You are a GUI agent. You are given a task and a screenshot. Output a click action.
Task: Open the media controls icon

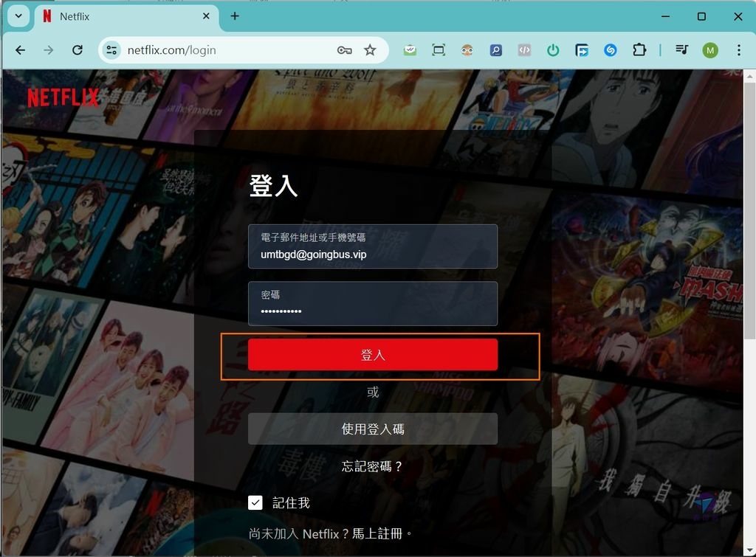click(681, 50)
